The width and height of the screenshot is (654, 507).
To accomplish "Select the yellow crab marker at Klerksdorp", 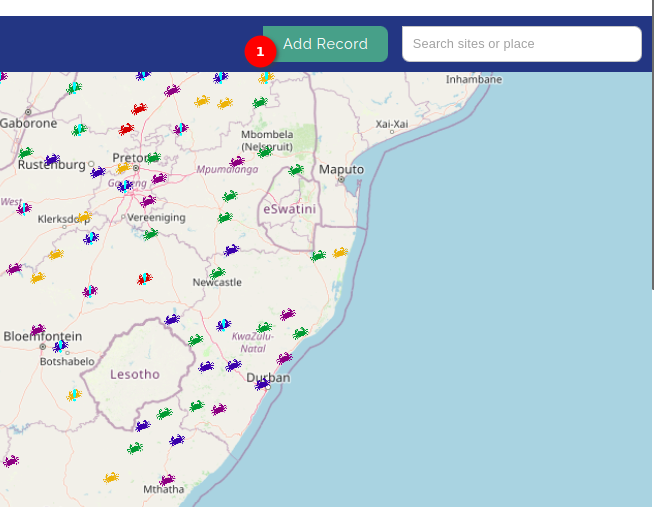I will (x=85, y=217).
